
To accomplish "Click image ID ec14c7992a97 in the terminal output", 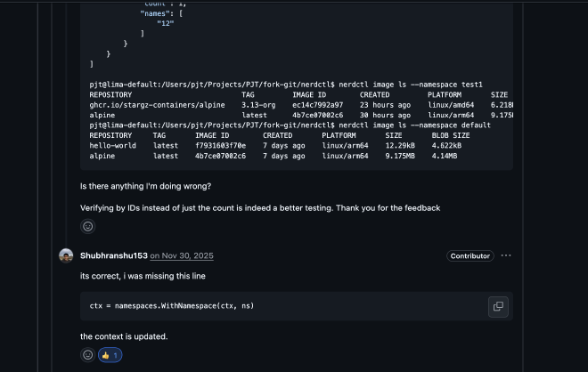I will tap(317, 104).
